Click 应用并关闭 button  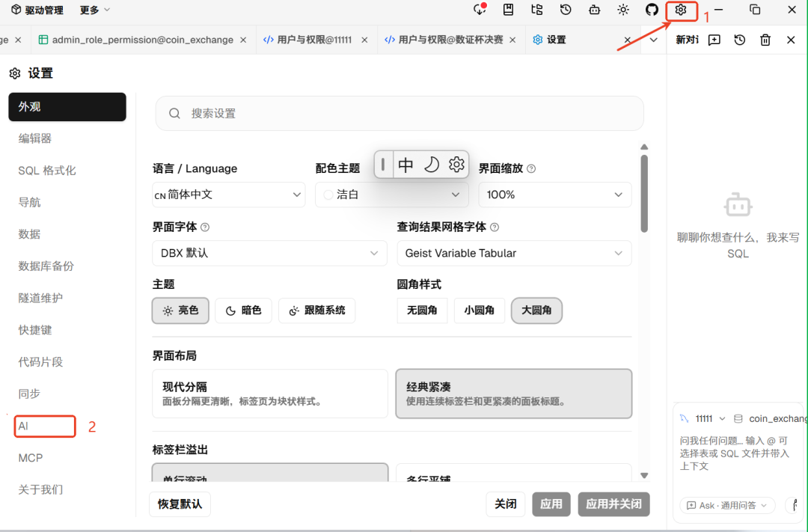[613, 504]
